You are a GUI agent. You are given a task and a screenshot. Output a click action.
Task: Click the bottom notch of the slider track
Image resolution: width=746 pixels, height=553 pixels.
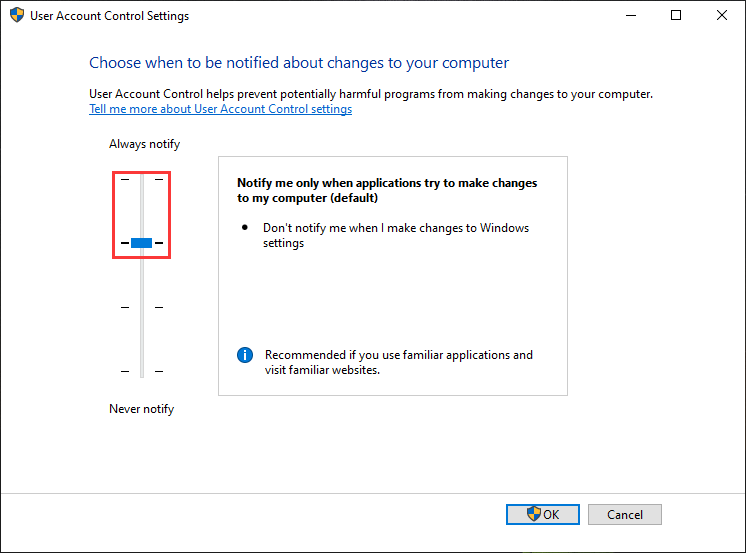[x=141, y=371]
